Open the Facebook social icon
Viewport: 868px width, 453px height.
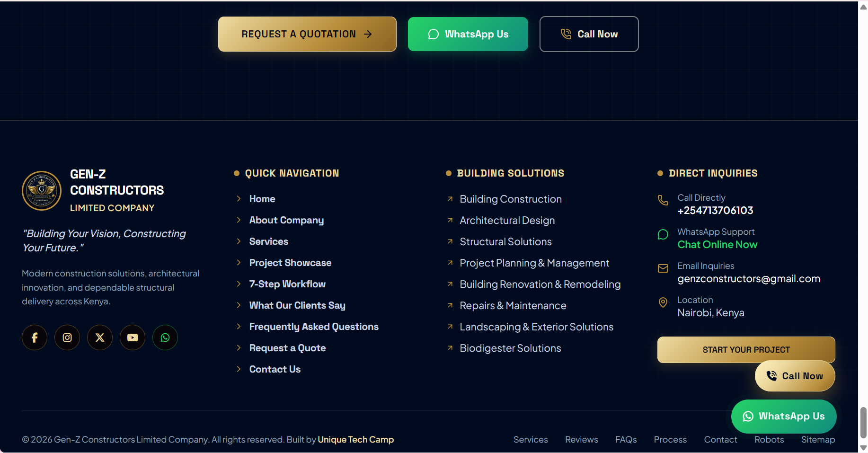35,338
